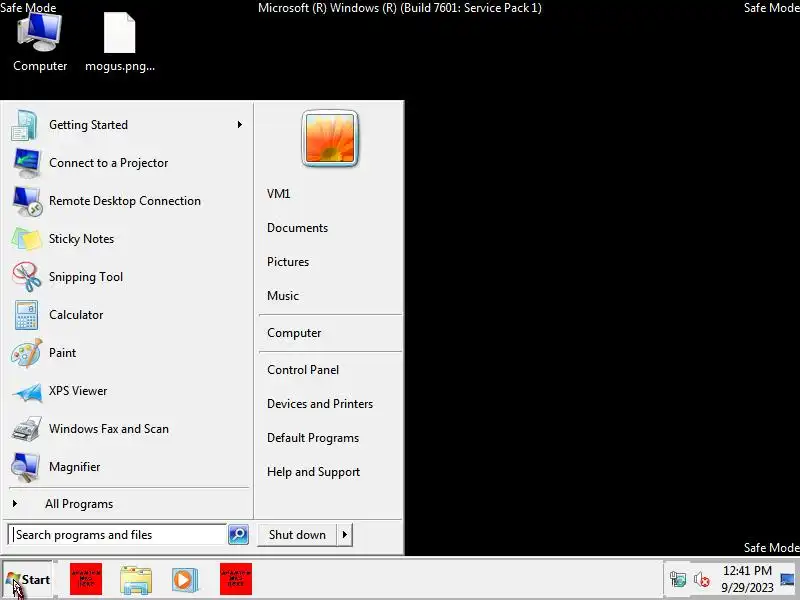Open the Shut down options arrow
This screenshot has width=800, height=600.
tap(345, 535)
